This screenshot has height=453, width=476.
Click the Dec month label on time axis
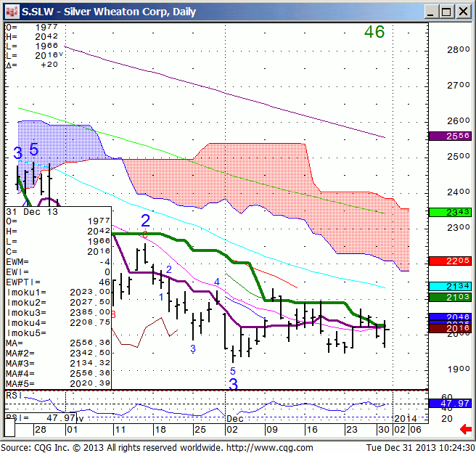(x=234, y=419)
